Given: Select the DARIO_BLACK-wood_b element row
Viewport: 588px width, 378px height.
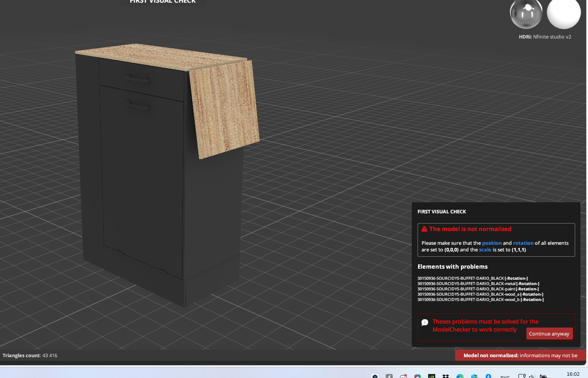Looking at the screenshot, I should [480, 300].
